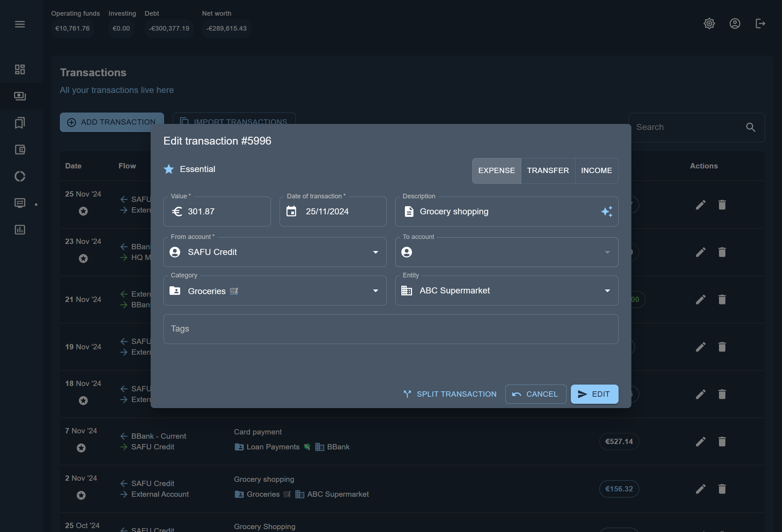
Task: Click the calendar icon in date field
Action: click(x=291, y=212)
